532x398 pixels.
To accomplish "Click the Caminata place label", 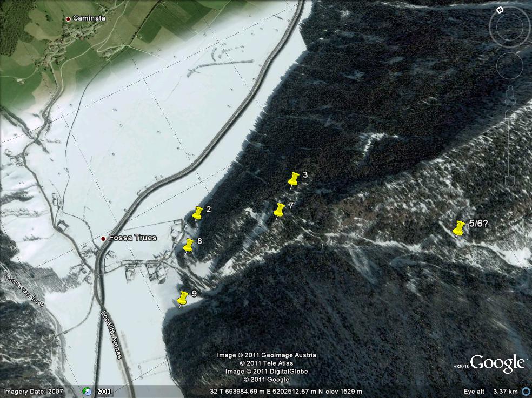I will coord(89,18).
